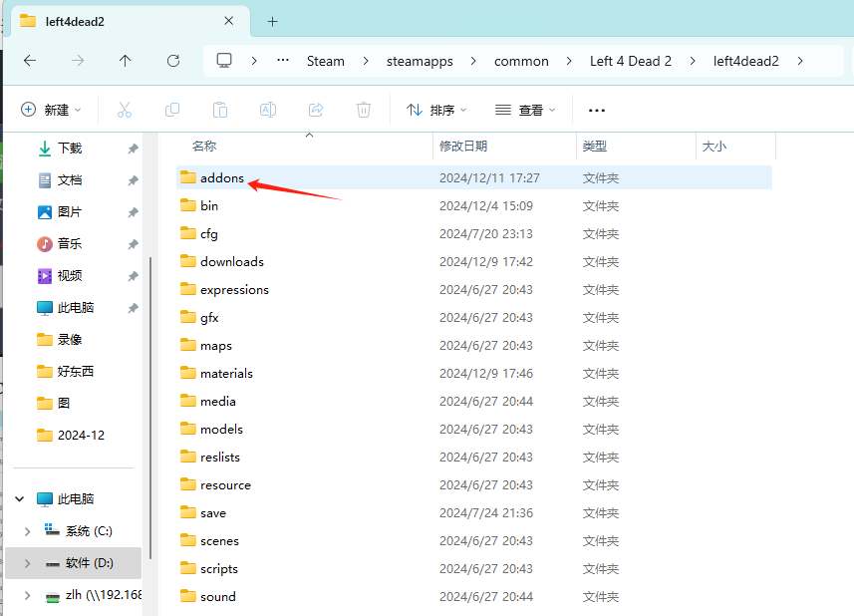Go up one directory level
This screenshot has height=616, width=854.
pos(126,61)
